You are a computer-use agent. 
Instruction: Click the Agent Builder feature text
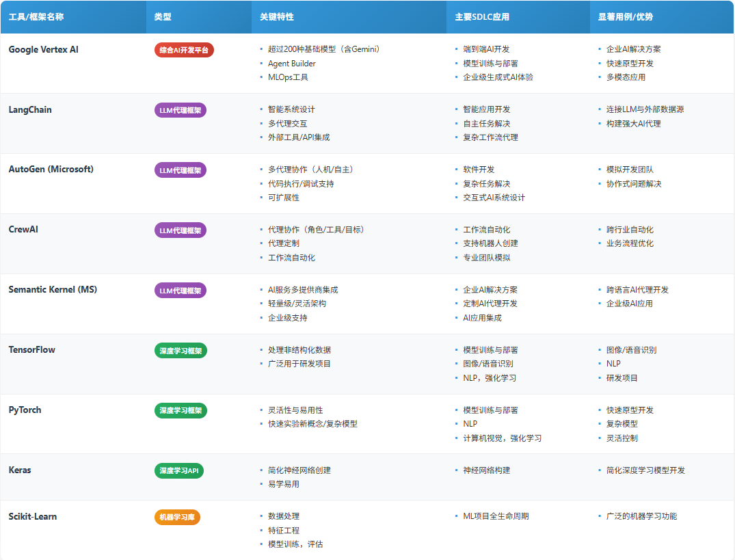click(291, 64)
